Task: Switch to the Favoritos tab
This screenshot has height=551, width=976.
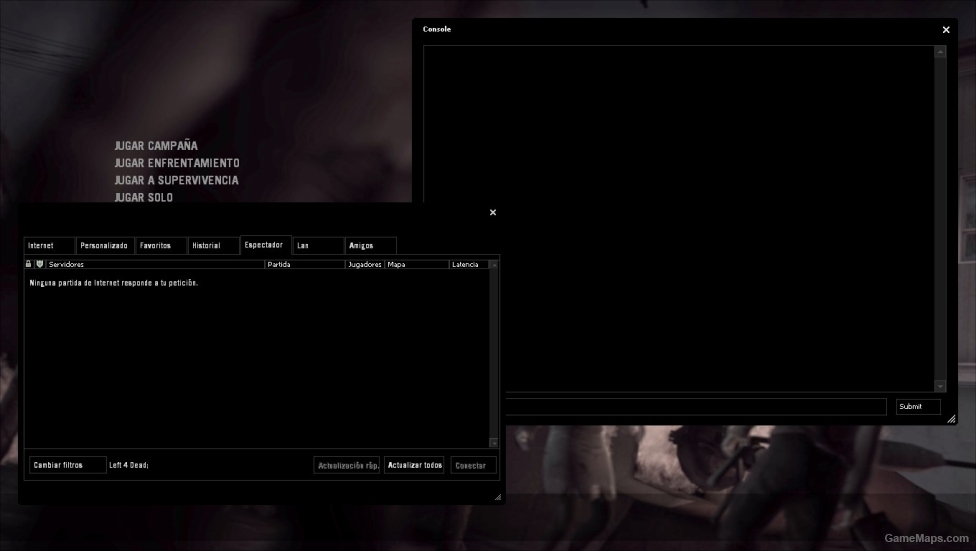Action: point(161,245)
